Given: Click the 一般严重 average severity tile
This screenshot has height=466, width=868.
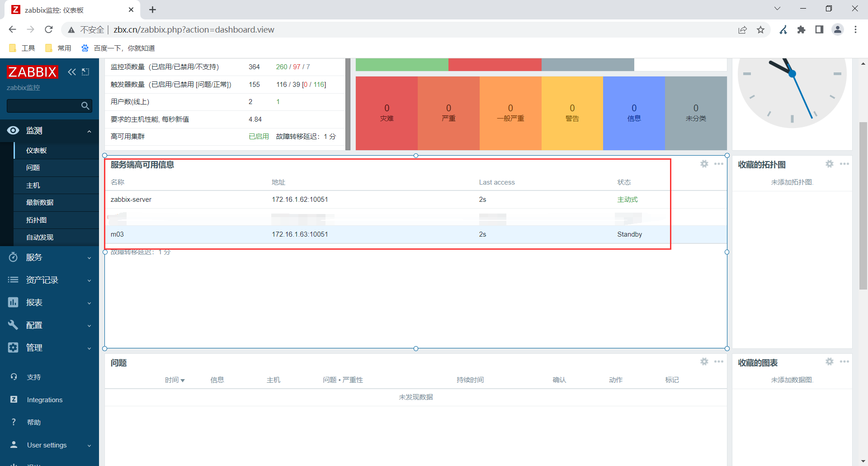Looking at the screenshot, I should 510,113.
